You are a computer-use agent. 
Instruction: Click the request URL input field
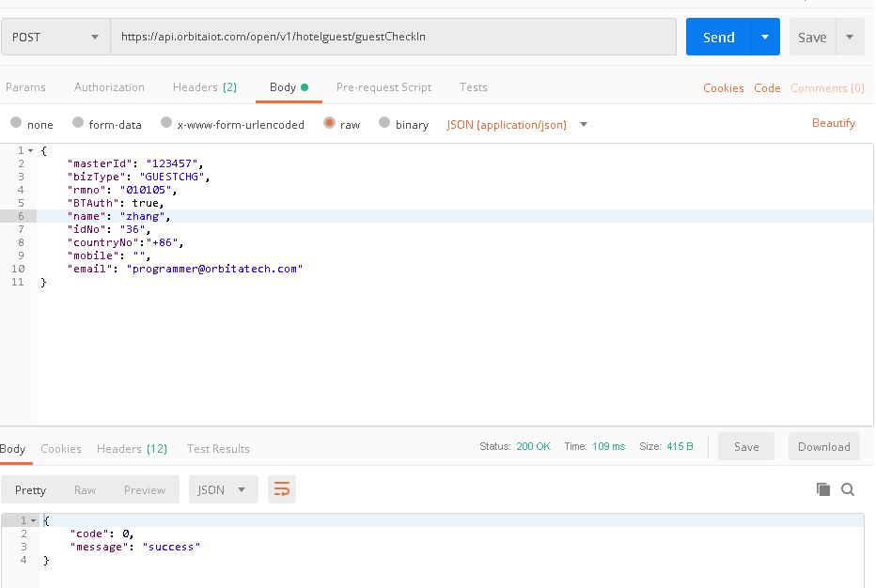[x=393, y=38]
